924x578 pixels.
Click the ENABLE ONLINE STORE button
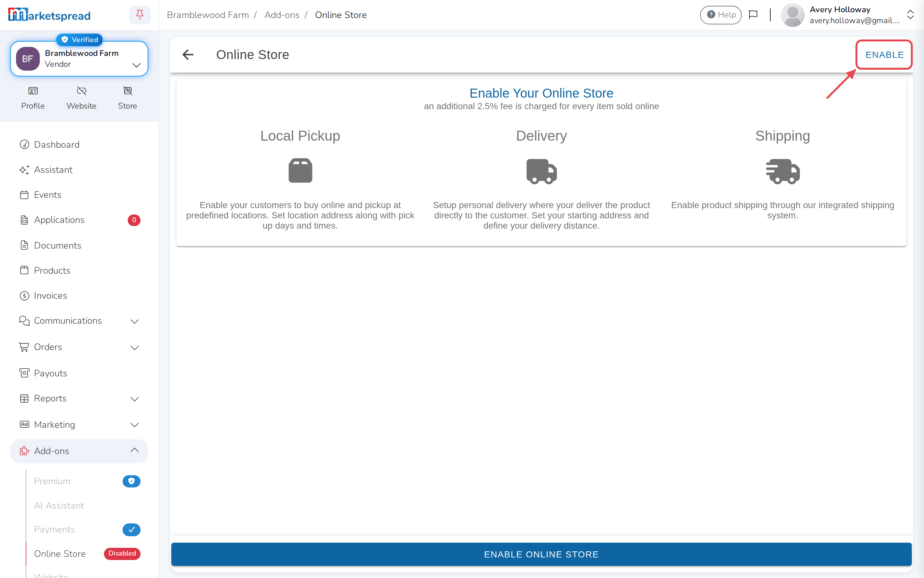coord(541,554)
